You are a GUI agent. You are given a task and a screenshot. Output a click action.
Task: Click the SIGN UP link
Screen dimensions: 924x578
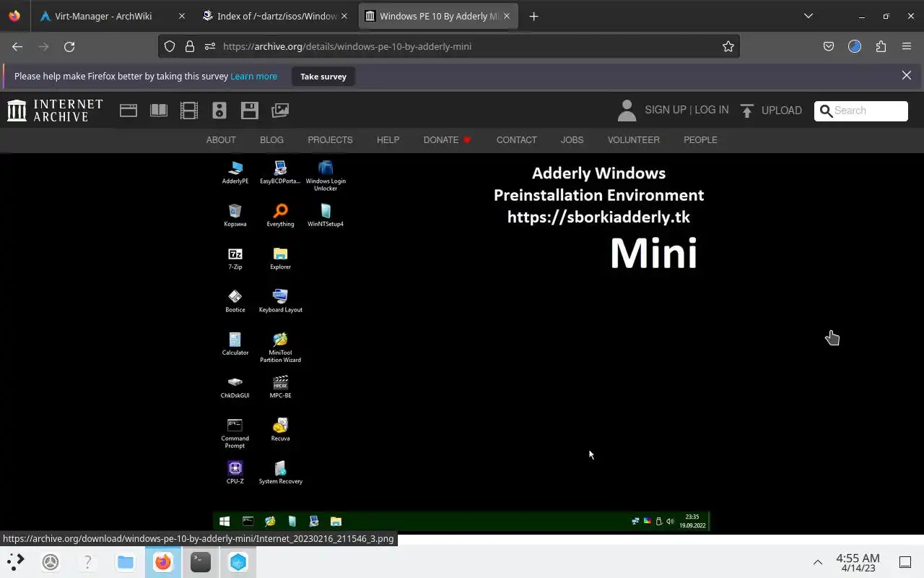tap(666, 110)
